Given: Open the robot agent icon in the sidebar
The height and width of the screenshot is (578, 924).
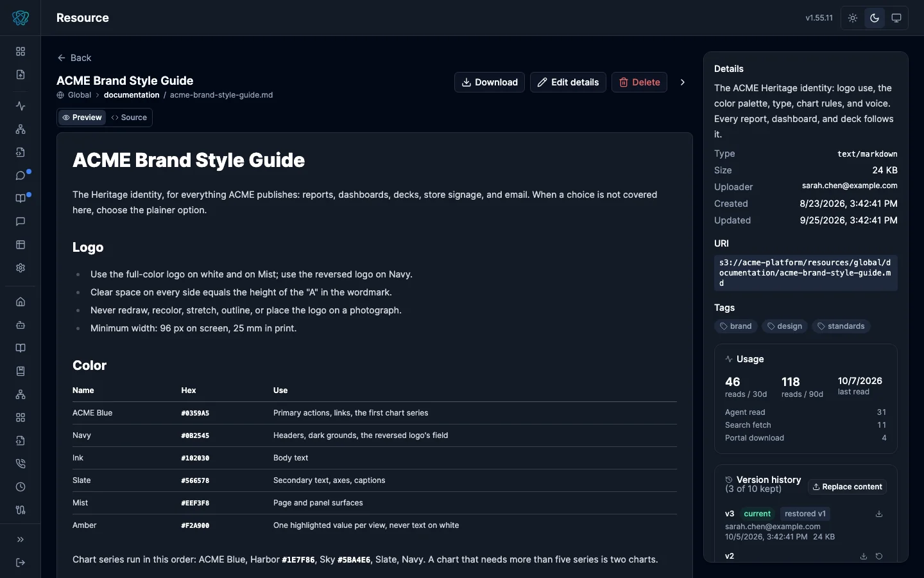Looking at the screenshot, I should point(21,325).
